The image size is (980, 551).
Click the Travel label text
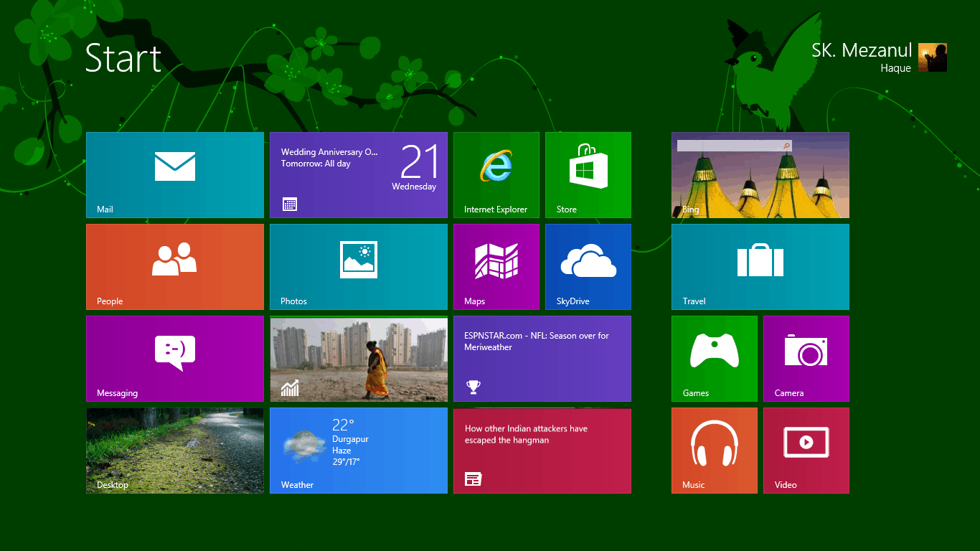coord(694,301)
